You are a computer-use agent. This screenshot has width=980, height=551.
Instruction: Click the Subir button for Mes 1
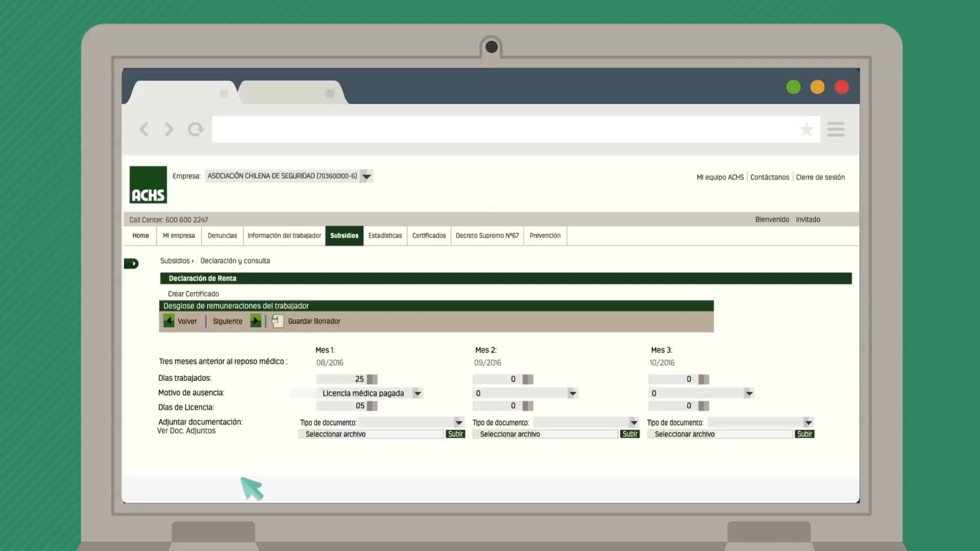tap(455, 434)
